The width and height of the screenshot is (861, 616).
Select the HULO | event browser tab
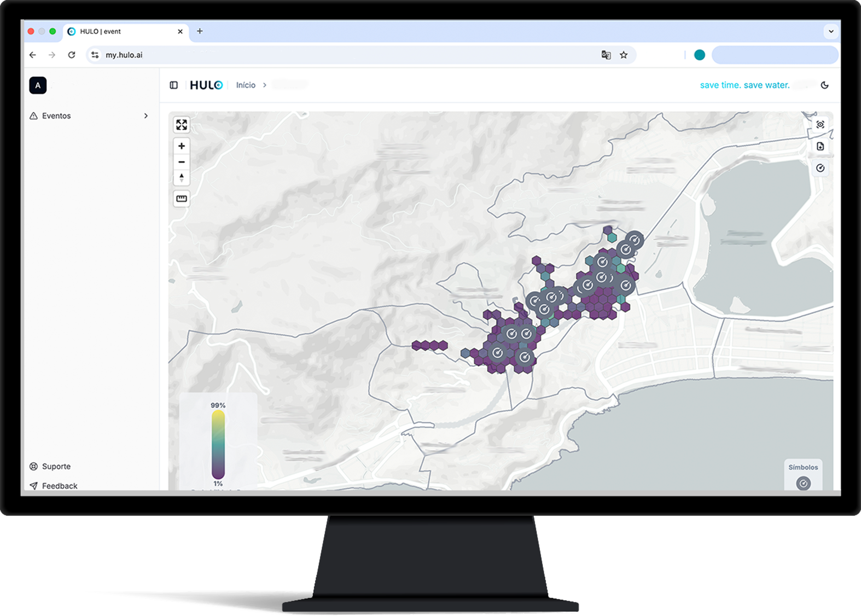pyautogui.click(x=100, y=32)
